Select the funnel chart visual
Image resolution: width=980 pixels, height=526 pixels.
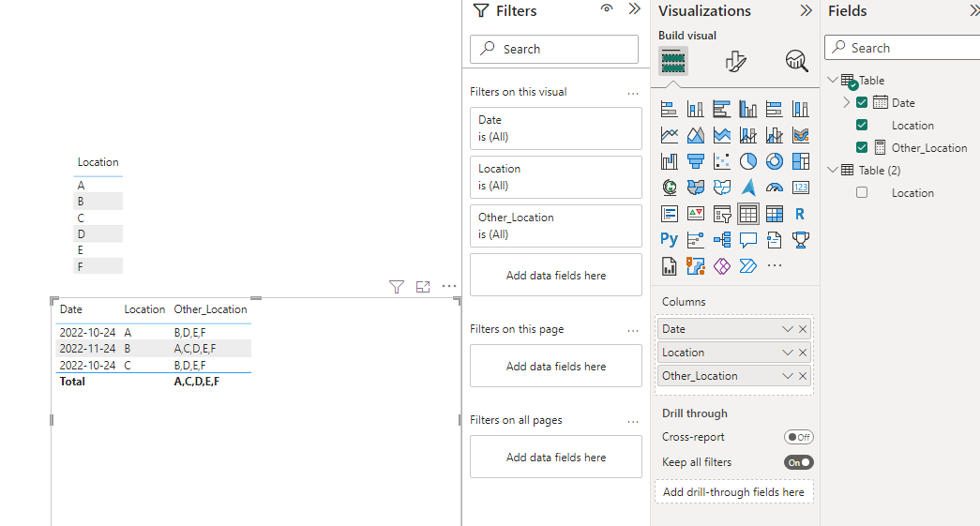point(695,161)
